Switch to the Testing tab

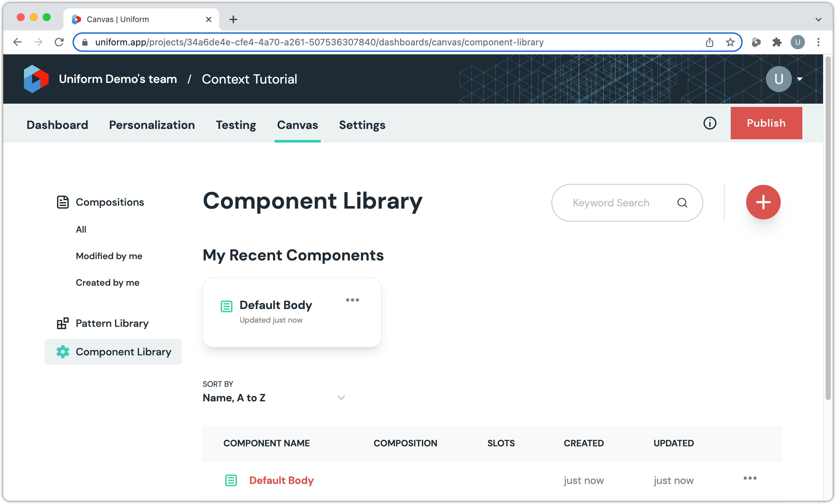pos(236,125)
